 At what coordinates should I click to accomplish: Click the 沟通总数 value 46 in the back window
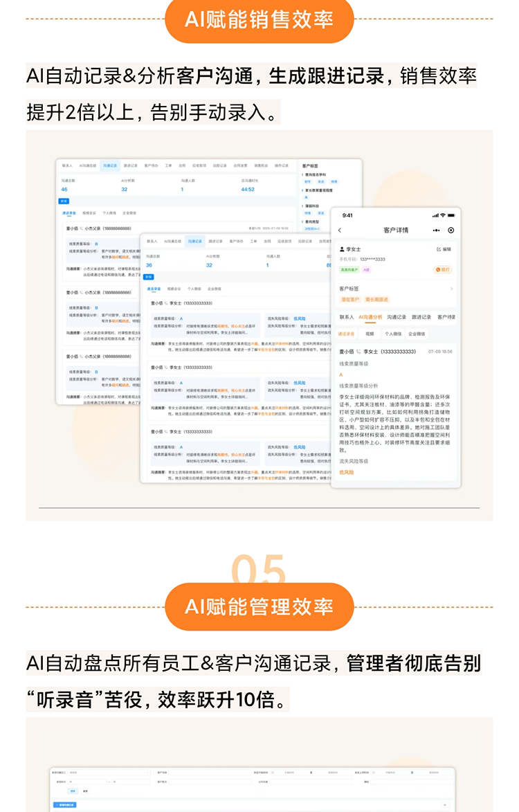(x=64, y=190)
